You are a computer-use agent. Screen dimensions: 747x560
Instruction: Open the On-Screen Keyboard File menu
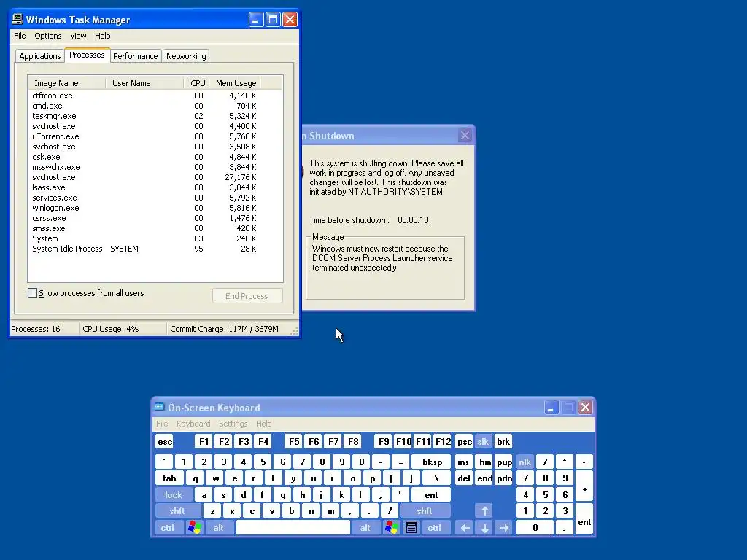(x=162, y=424)
